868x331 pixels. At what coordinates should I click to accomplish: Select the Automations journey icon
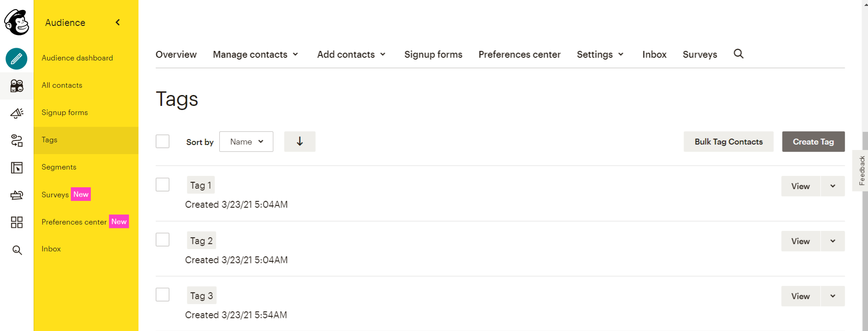16,140
